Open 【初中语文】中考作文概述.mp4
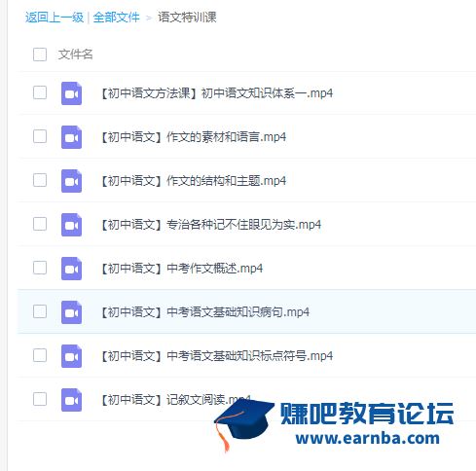Viewport: 476px width, 471px height. pos(181,269)
